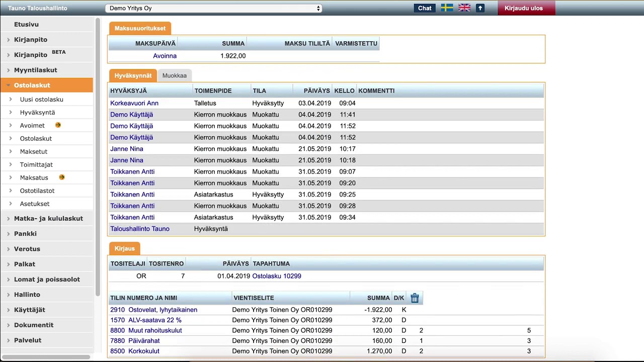Switch language to Swedish flag
Screen dimensions: 644x362
[447, 8]
